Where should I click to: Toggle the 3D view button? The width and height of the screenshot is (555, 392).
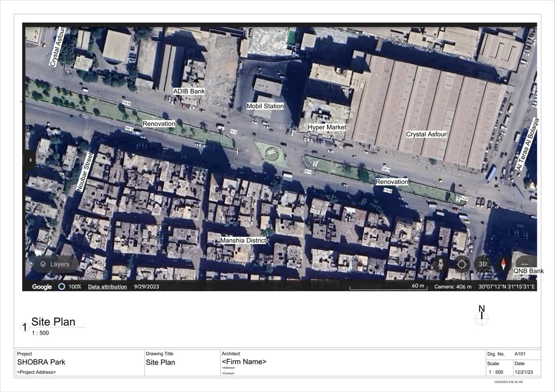483,264
